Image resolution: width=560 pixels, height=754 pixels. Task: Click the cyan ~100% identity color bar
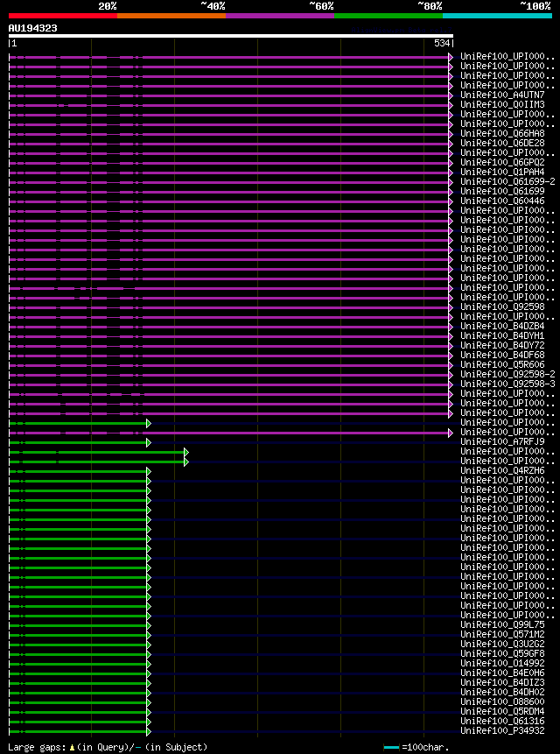(x=498, y=16)
